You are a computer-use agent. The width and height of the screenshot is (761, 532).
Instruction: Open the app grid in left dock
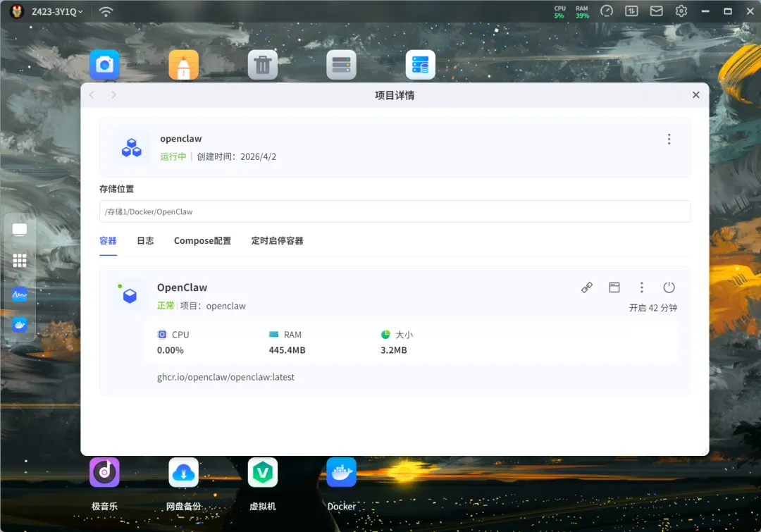point(20,261)
